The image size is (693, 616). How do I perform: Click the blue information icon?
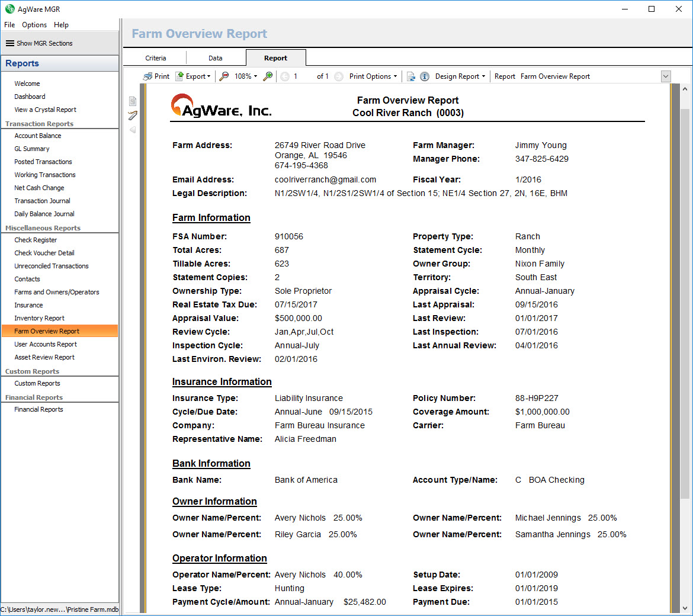(425, 76)
